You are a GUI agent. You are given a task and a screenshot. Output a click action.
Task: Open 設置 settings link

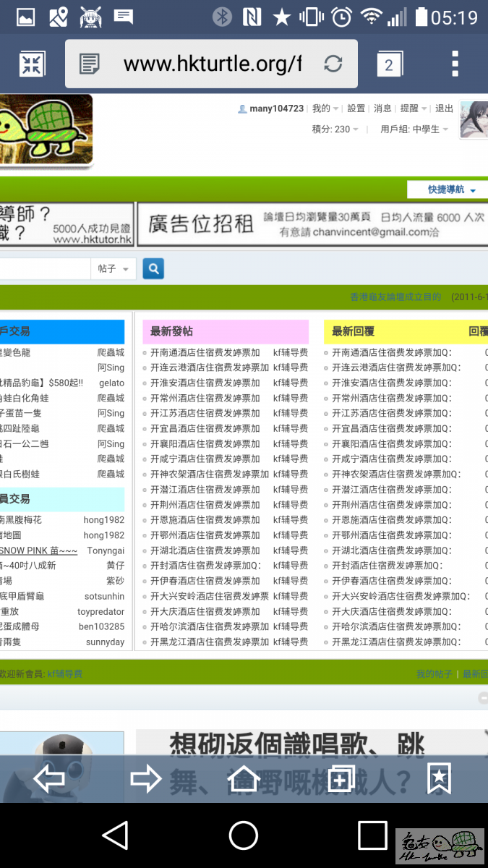coord(356,109)
